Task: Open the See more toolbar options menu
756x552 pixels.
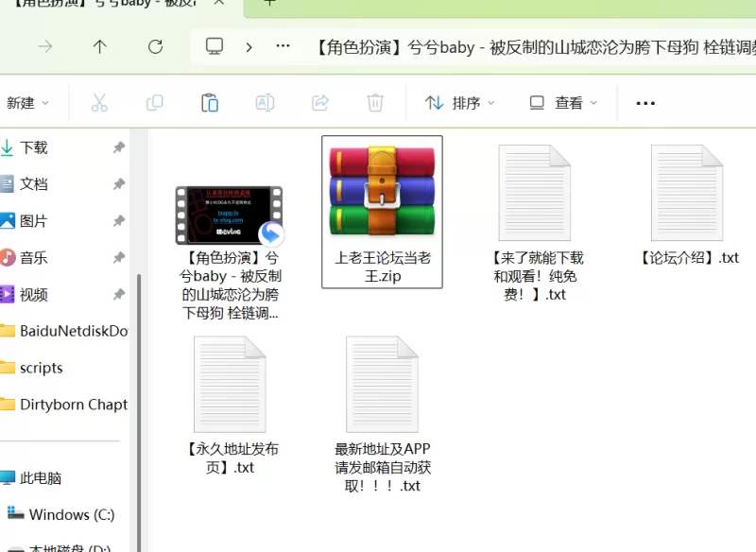Action: tap(645, 103)
